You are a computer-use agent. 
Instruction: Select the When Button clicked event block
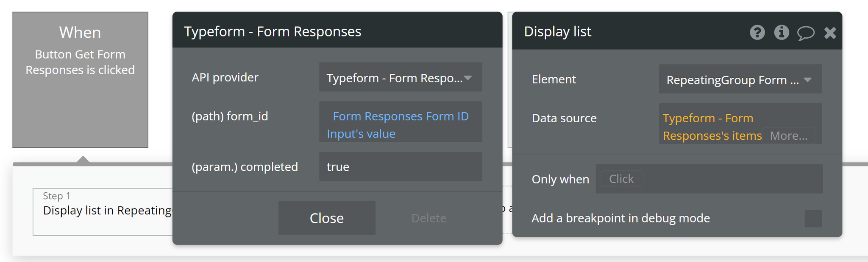[x=80, y=80]
